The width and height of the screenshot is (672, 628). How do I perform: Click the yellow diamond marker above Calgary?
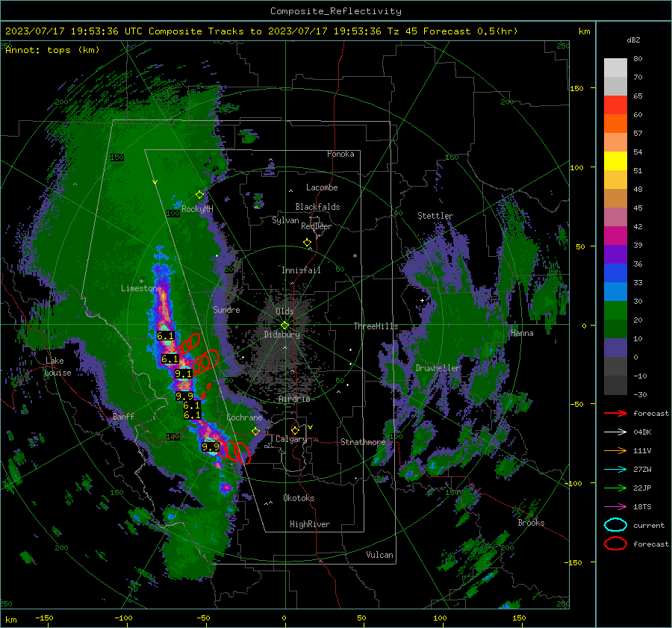tap(295, 430)
